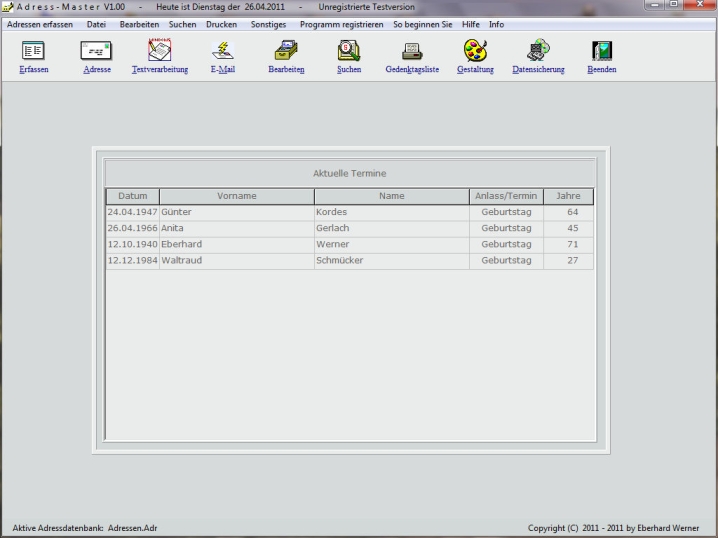Open the E-Mail tool icon
Image resolution: width=718 pixels, height=538 pixels.
[222, 51]
